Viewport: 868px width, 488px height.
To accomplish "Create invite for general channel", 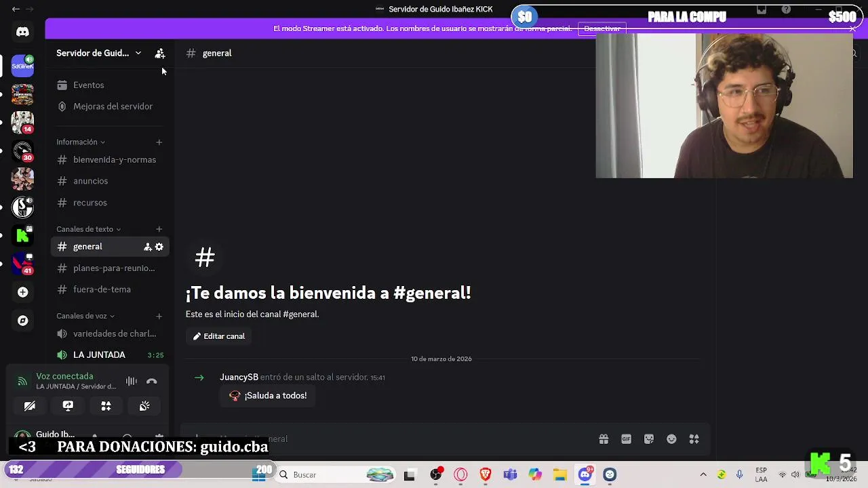I will click(x=147, y=247).
